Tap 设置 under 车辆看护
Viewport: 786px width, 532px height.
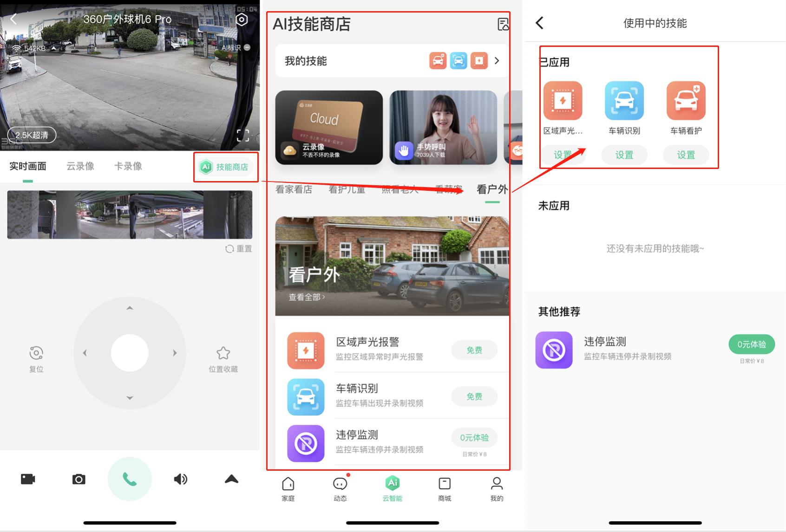686,155
